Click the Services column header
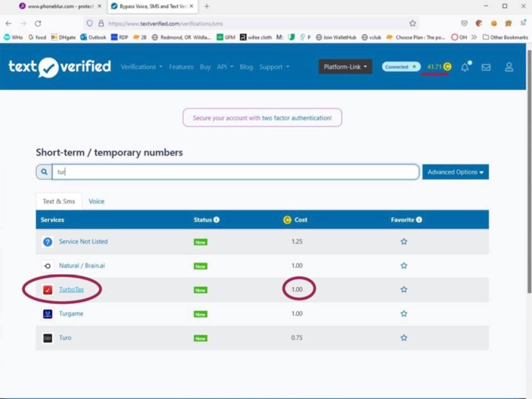532x399 pixels. pyautogui.click(x=52, y=220)
